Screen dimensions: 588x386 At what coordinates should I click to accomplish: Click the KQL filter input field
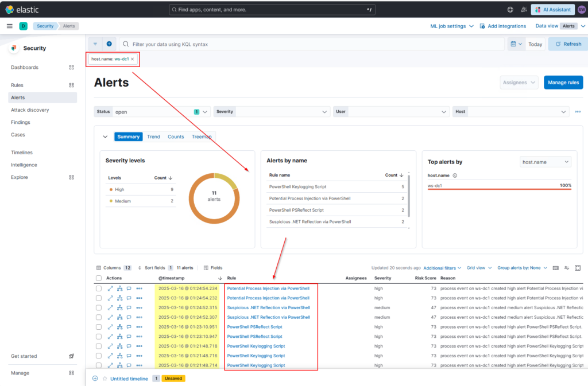312,44
